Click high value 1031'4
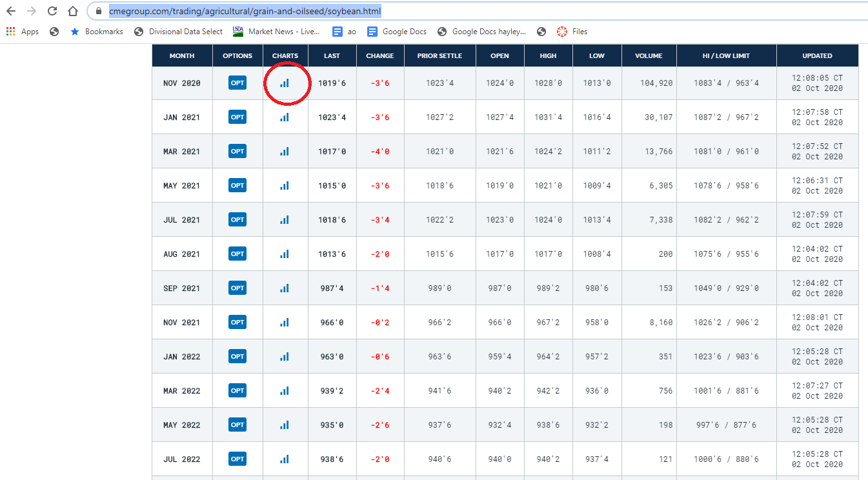This screenshot has height=480, width=868. pyautogui.click(x=548, y=117)
